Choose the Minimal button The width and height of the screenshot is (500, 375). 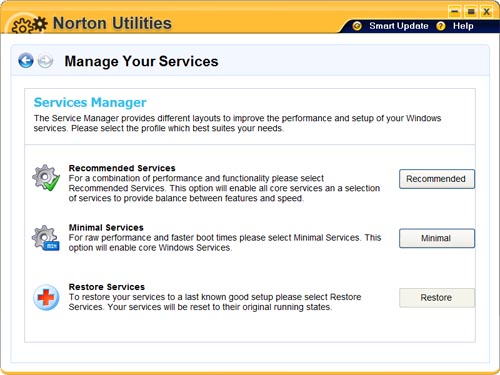(437, 238)
